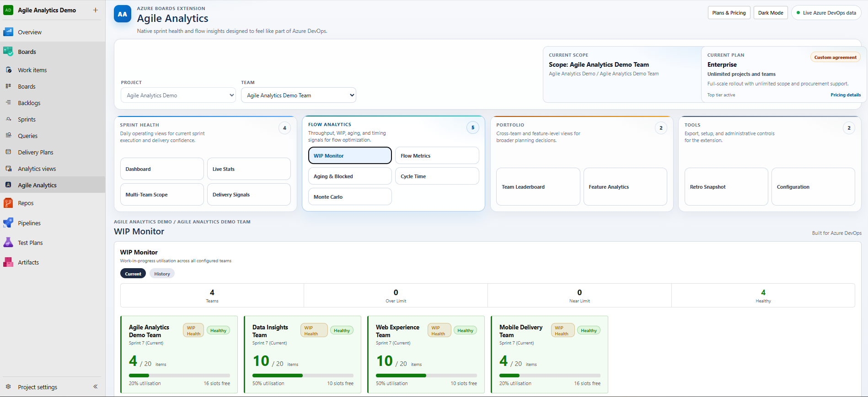Click 'Built for Azure DevOps' text
This screenshot has width=868, height=397.
[837, 233]
